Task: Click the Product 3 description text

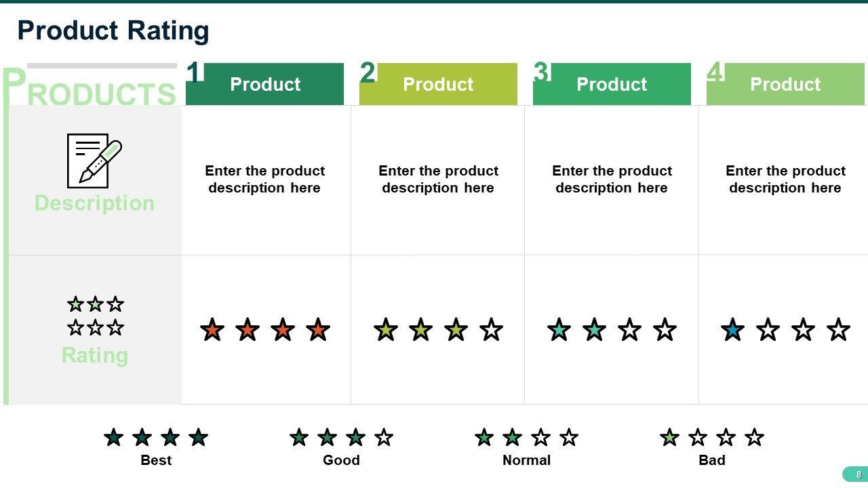Action: 612,179
